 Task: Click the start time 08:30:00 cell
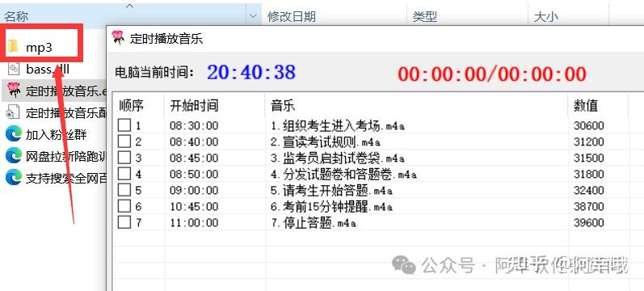point(194,125)
